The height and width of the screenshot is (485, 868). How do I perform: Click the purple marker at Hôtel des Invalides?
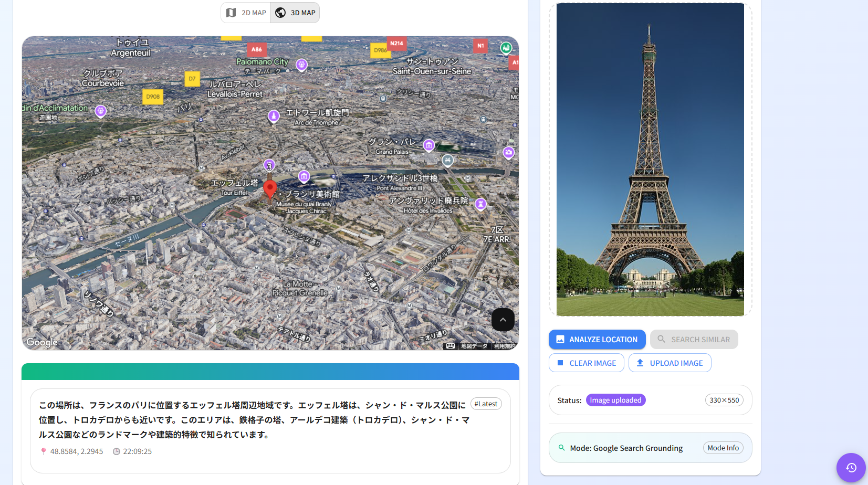[x=480, y=205]
